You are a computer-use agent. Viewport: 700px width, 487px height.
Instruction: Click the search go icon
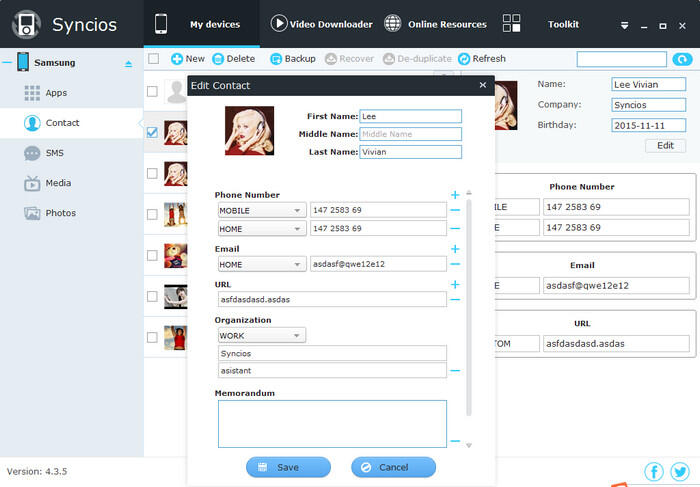click(680, 59)
